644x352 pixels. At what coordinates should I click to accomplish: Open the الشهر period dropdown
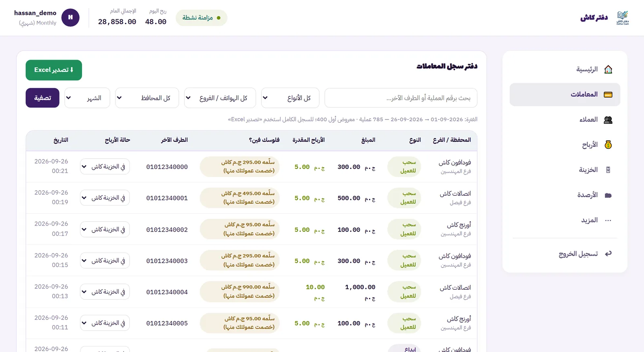point(87,98)
